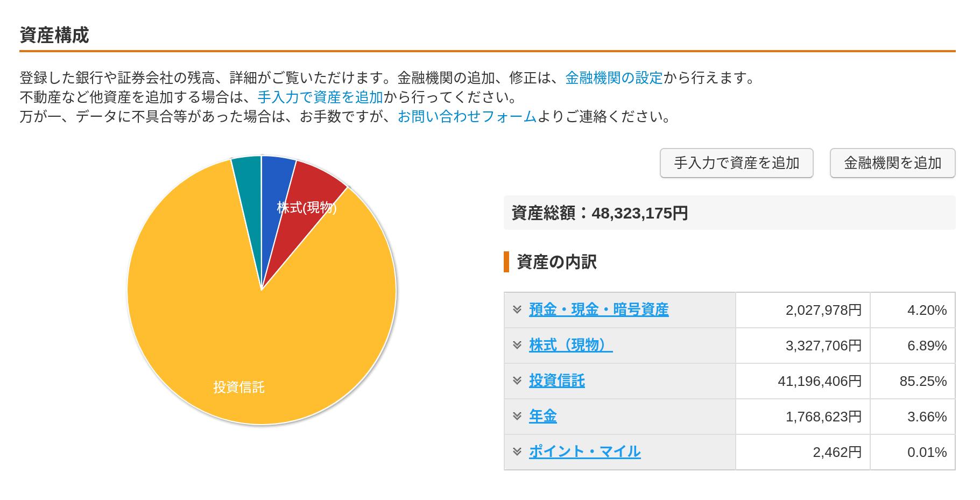The image size is (980, 500).
Task: Follow the 手入力で資産を追加 text link
Action: click(x=320, y=97)
